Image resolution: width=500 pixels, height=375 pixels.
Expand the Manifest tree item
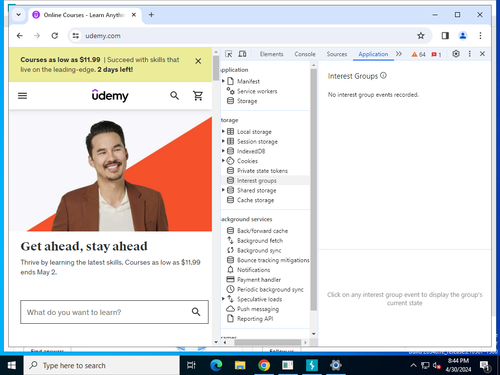click(223, 81)
